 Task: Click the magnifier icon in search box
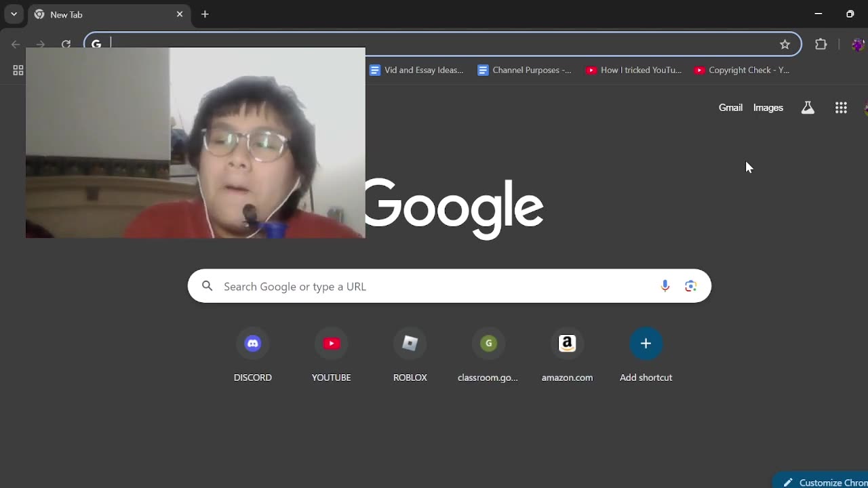click(x=208, y=286)
